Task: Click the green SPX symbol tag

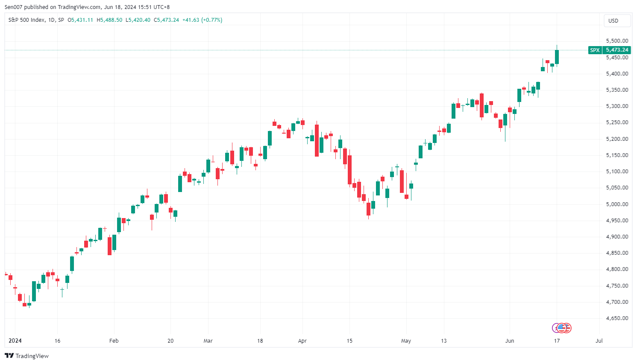Action: point(595,50)
